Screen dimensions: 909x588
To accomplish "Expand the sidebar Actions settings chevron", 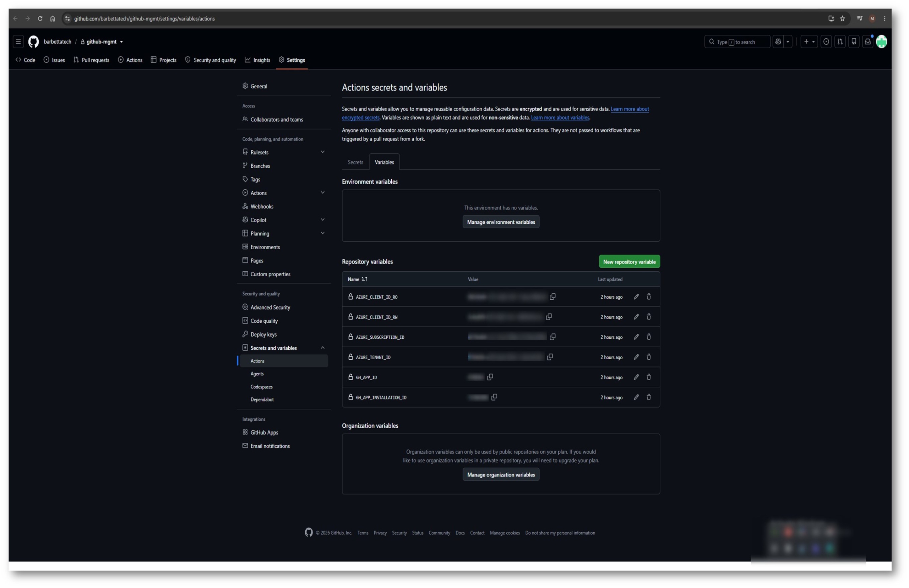I will click(322, 192).
